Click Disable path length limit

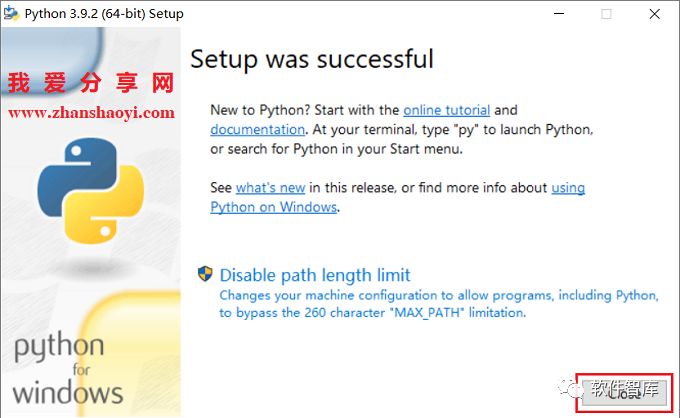(x=314, y=275)
